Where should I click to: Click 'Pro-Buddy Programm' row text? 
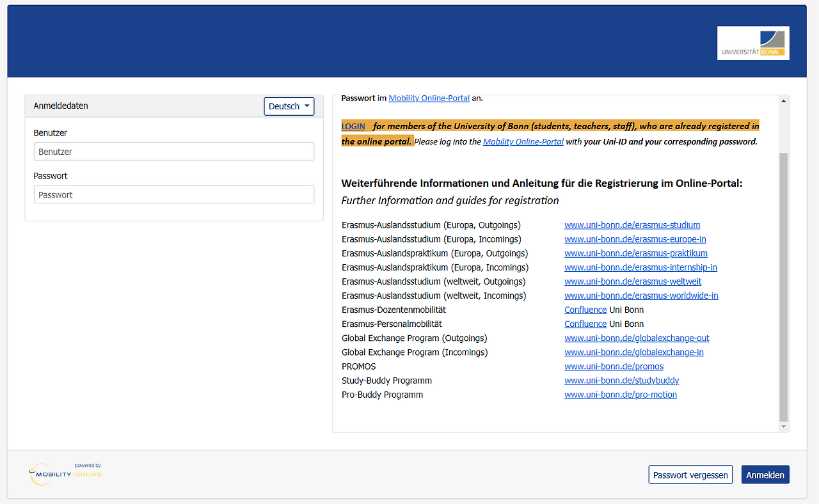point(383,395)
